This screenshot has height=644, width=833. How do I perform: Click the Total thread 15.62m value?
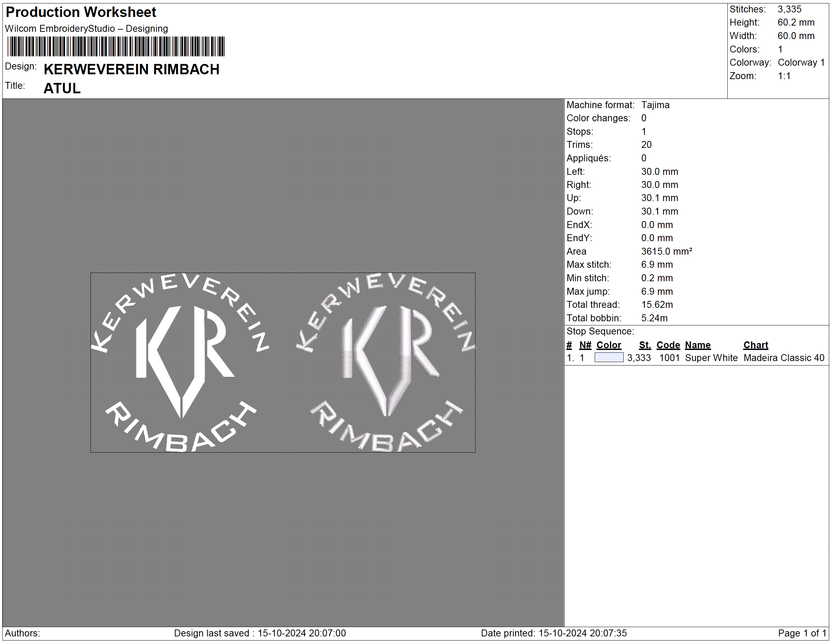click(x=657, y=304)
